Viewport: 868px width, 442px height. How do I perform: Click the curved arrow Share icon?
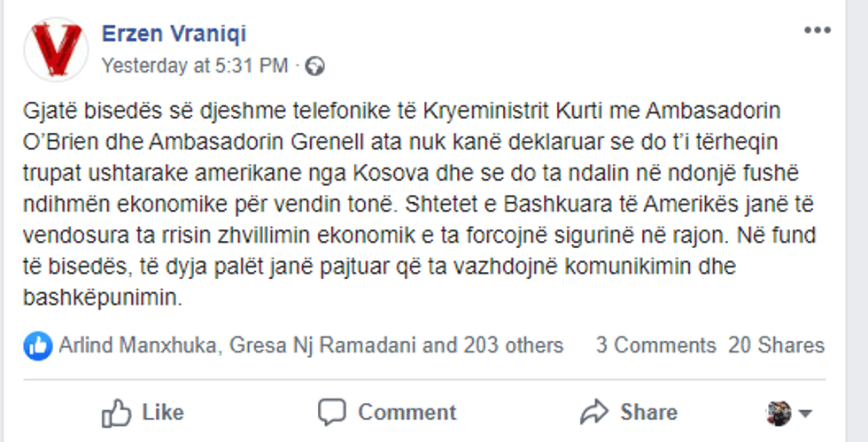(593, 412)
